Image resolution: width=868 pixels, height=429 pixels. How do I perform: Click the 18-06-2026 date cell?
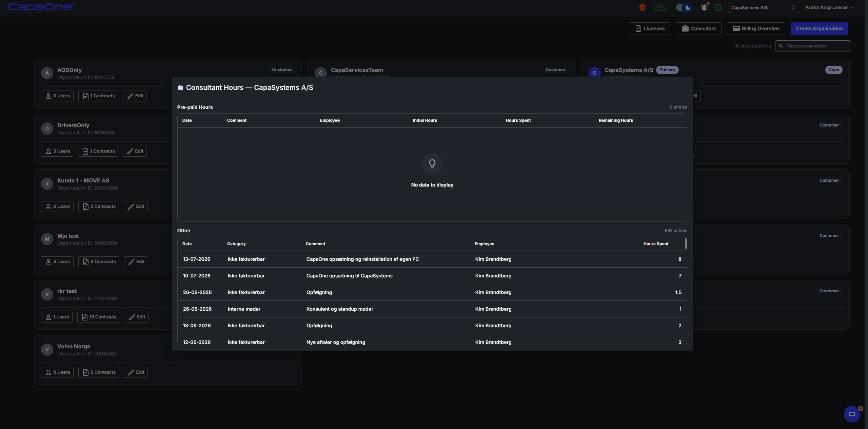click(197, 326)
